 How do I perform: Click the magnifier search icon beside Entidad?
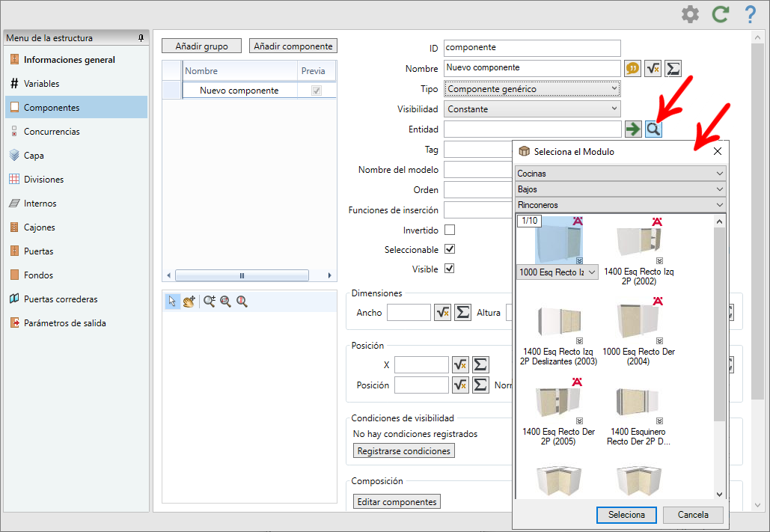653,129
